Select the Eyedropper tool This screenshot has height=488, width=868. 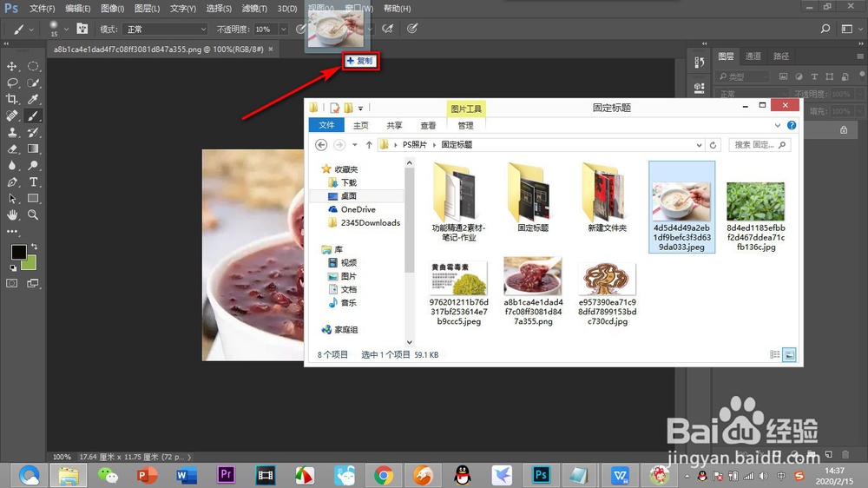pos(33,99)
